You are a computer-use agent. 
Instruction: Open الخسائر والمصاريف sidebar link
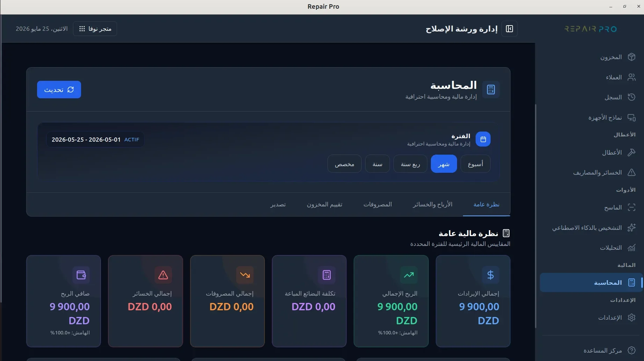[591, 172]
